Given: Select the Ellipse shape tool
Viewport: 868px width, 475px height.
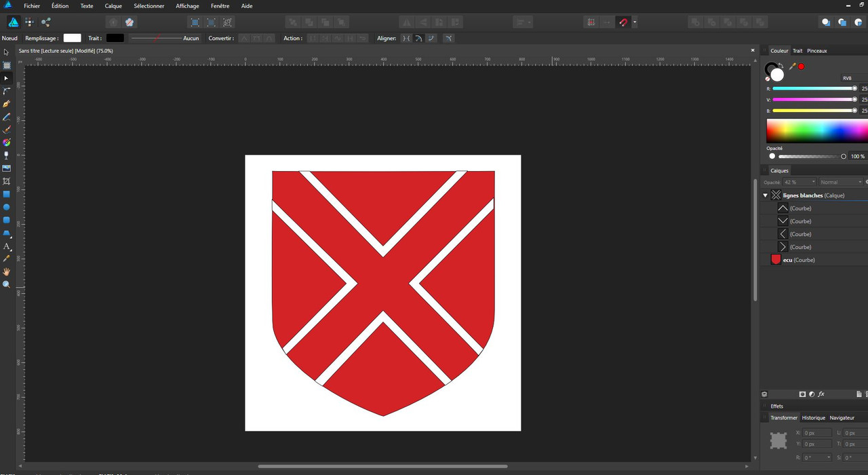Looking at the screenshot, I should coord(6,207).
